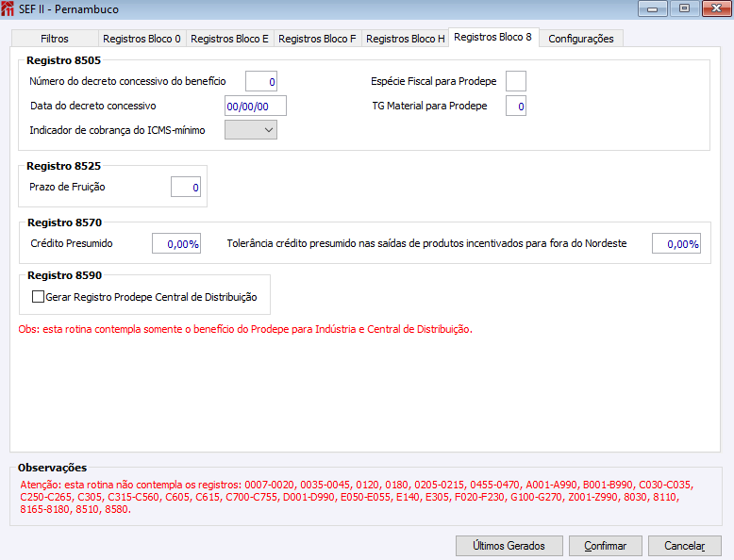Click the 'Registro 8590' group heading

pos(64,275)
